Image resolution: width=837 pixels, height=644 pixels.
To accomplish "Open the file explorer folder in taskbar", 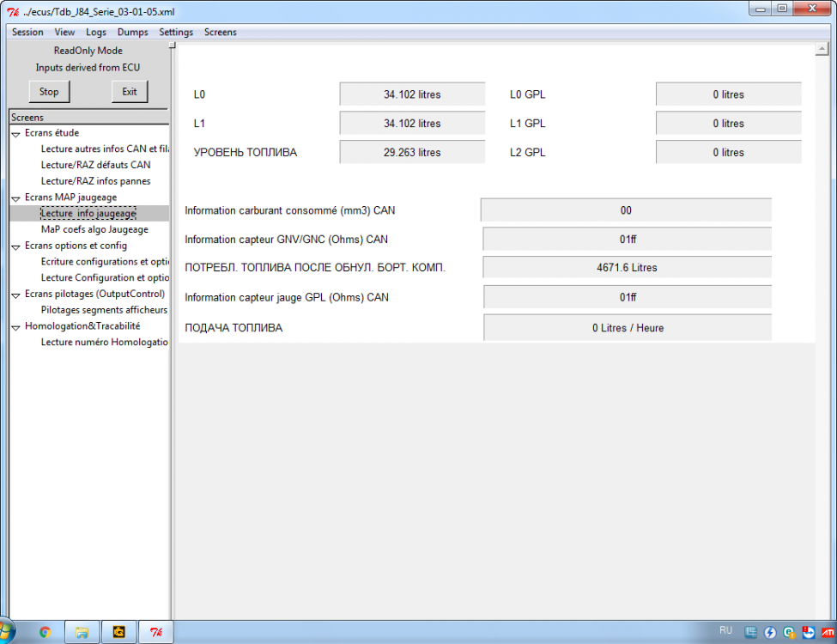I will [x=82, y=632].
